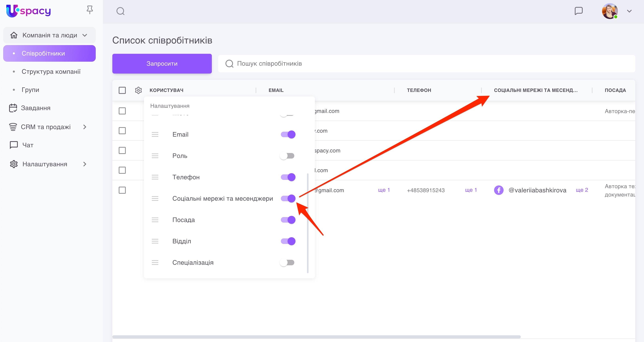This screenshot has height=342, width=644.
Task: Toggle the Відділ column switch
Action: click(x=288, y=241)
